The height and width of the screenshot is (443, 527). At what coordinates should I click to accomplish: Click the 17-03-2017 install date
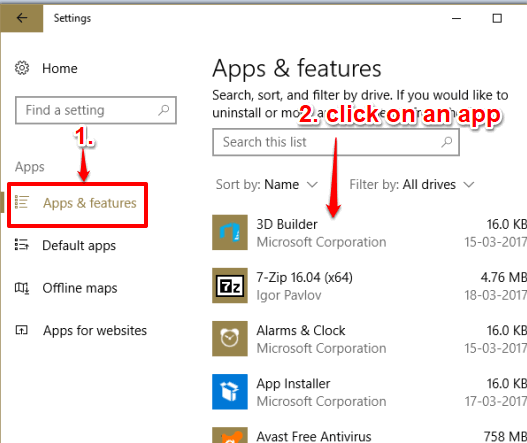(495, 401)
